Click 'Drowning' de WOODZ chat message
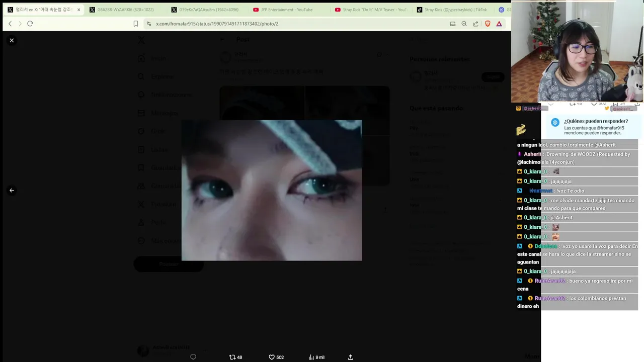Image resolution: width=644 pixels, height=362 pixels. point(578,158)
